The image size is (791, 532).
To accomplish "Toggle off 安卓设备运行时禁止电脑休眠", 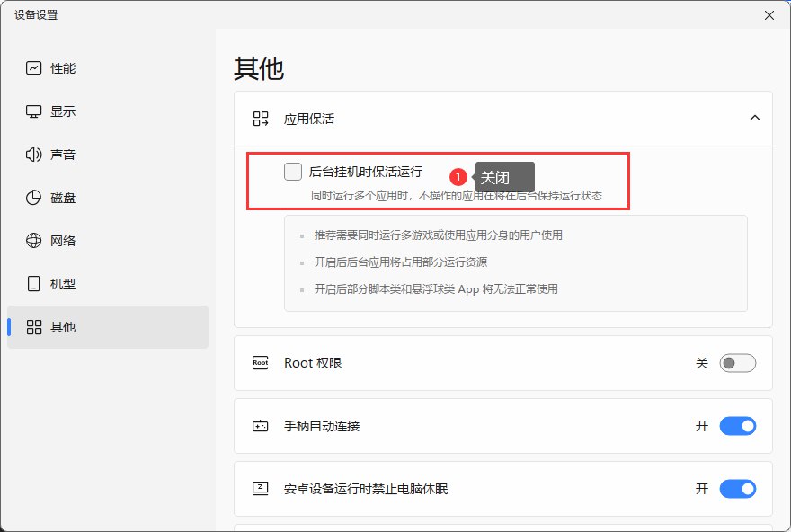I will 737,489.
